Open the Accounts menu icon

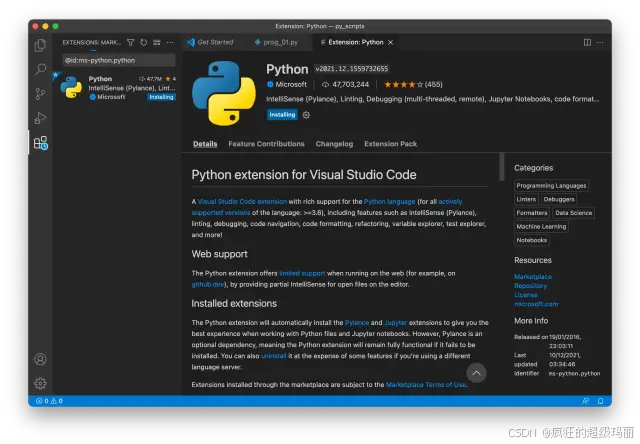tap(40, 359)
